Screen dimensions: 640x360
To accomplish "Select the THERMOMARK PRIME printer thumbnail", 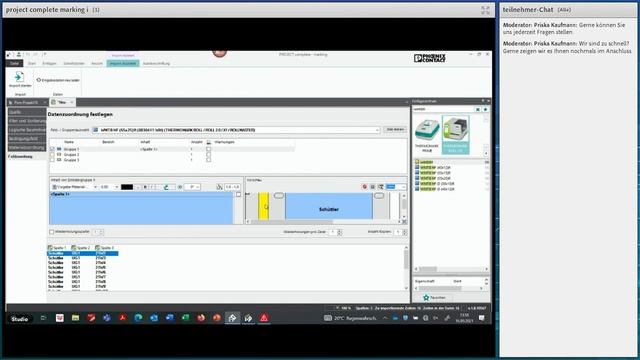I will 427,135.
